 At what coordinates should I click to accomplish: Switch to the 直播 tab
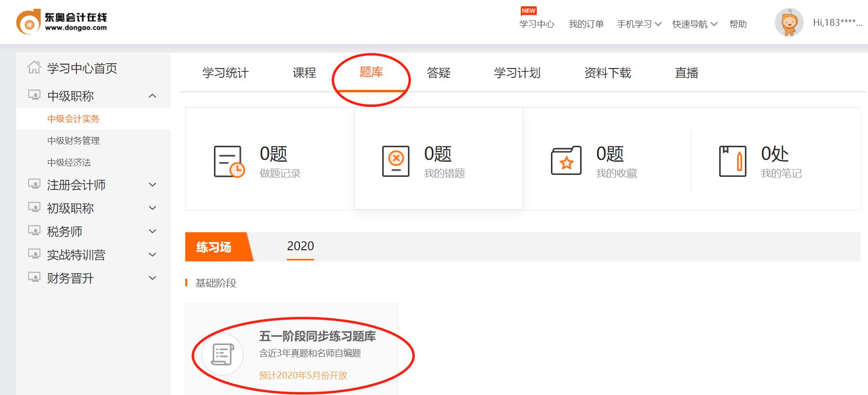tap(687, 73)
